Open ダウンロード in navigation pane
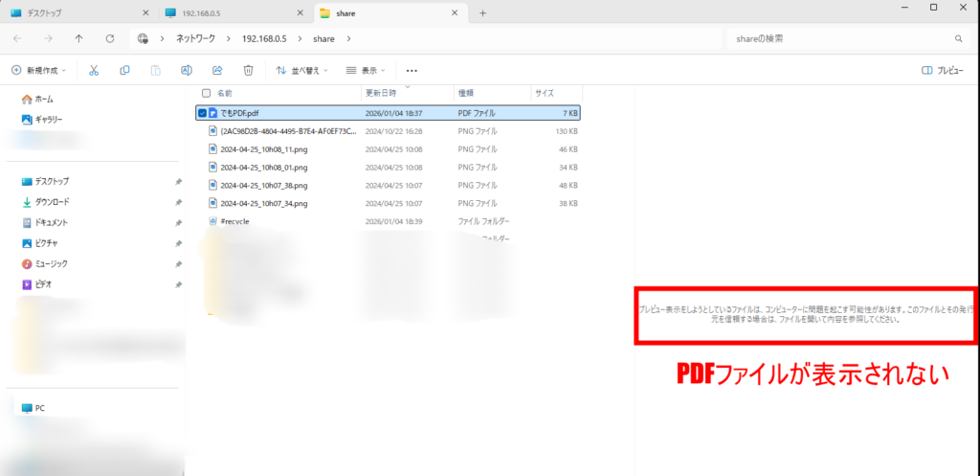The height and width of the screenshot is (476, 980). (x=45, y=202)
